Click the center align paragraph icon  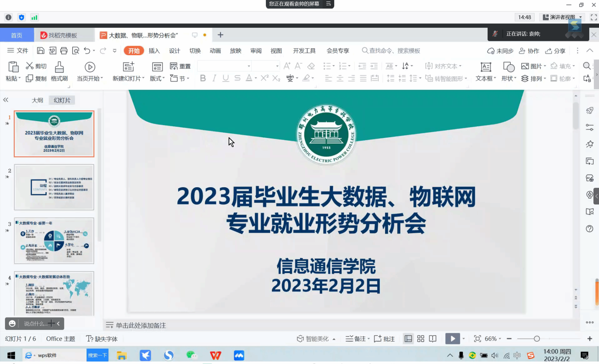click(x=340, y=78)
